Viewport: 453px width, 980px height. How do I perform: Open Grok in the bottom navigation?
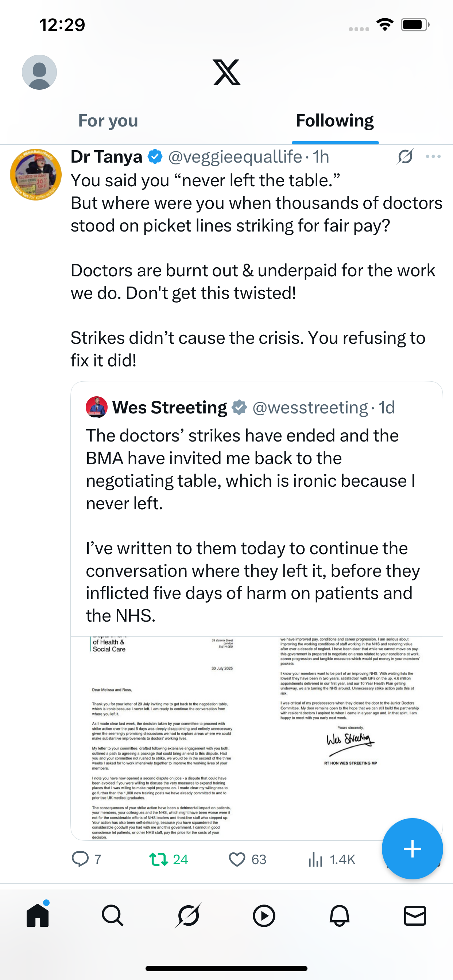[188, 915]
